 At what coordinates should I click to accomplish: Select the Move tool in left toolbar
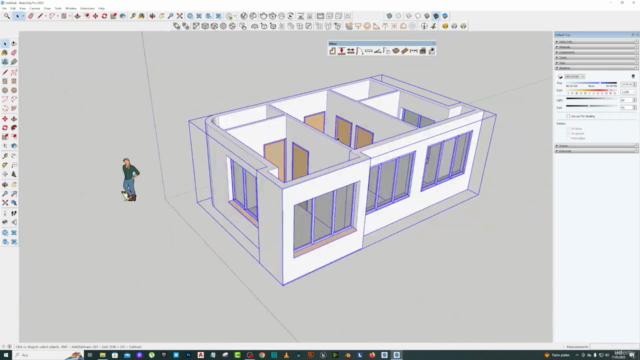point(5,119)
